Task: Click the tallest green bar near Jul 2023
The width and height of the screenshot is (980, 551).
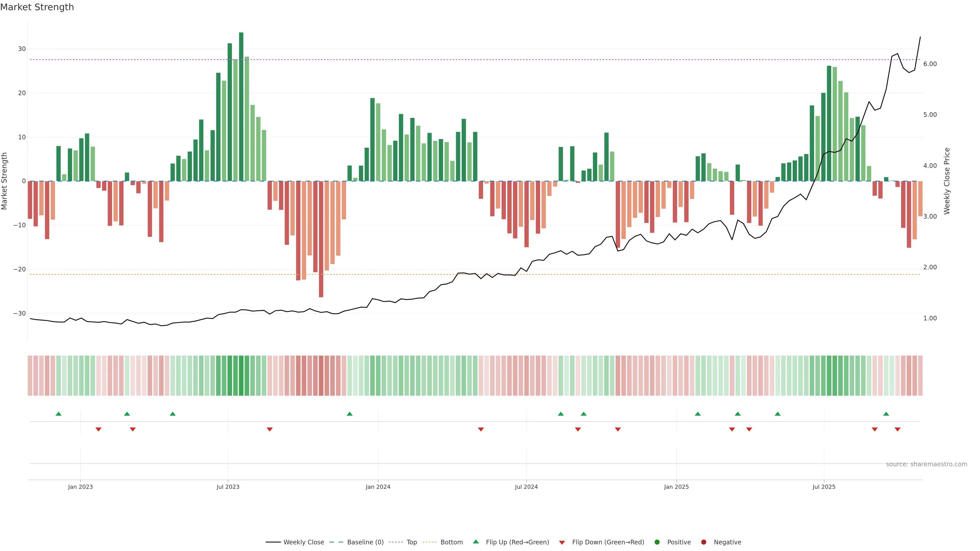Action: (241, 106)
